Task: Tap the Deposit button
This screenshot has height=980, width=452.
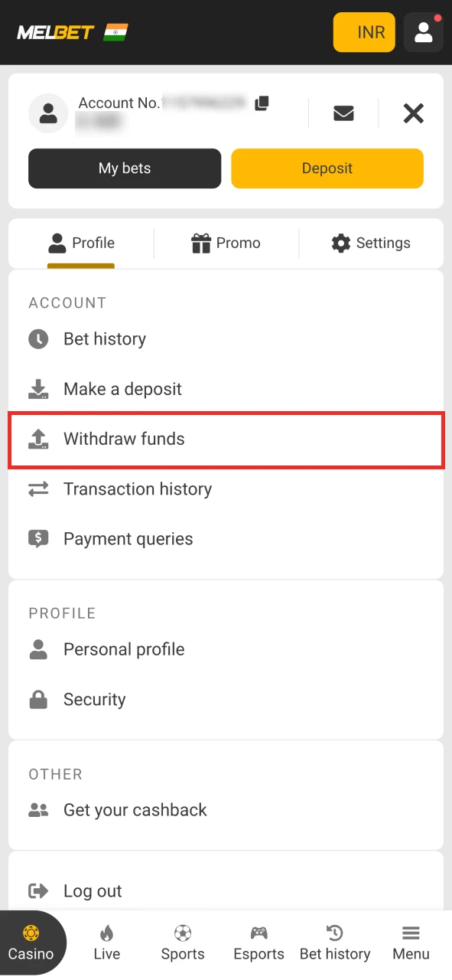Action: pos(327,168)
